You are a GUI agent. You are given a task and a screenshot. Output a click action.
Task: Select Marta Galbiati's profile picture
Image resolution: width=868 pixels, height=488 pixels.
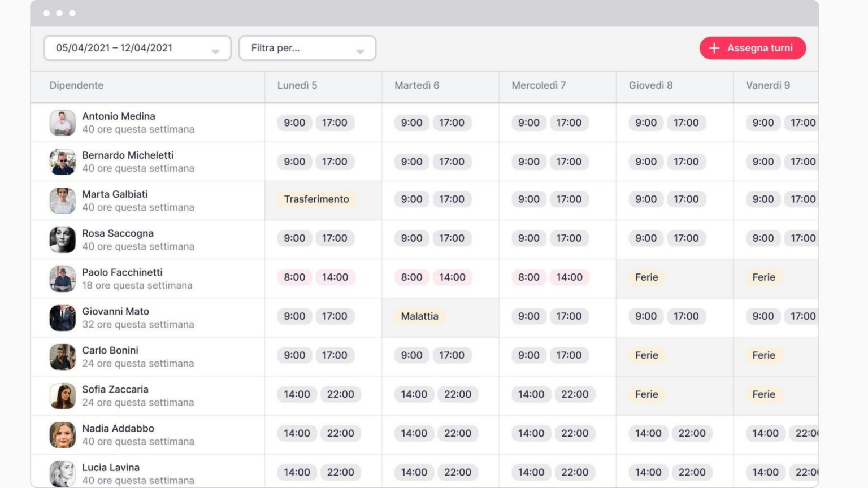[63, 201]
